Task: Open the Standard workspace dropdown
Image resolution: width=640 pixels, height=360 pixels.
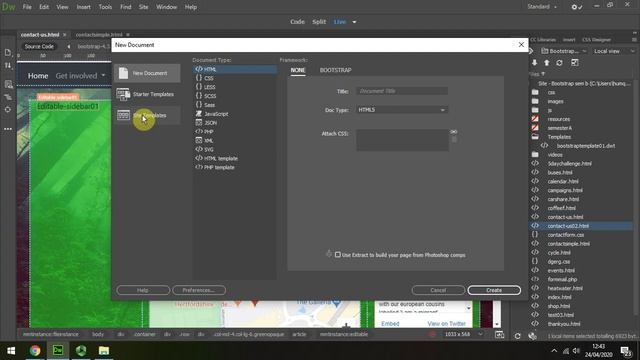Action: coord(542,7)
